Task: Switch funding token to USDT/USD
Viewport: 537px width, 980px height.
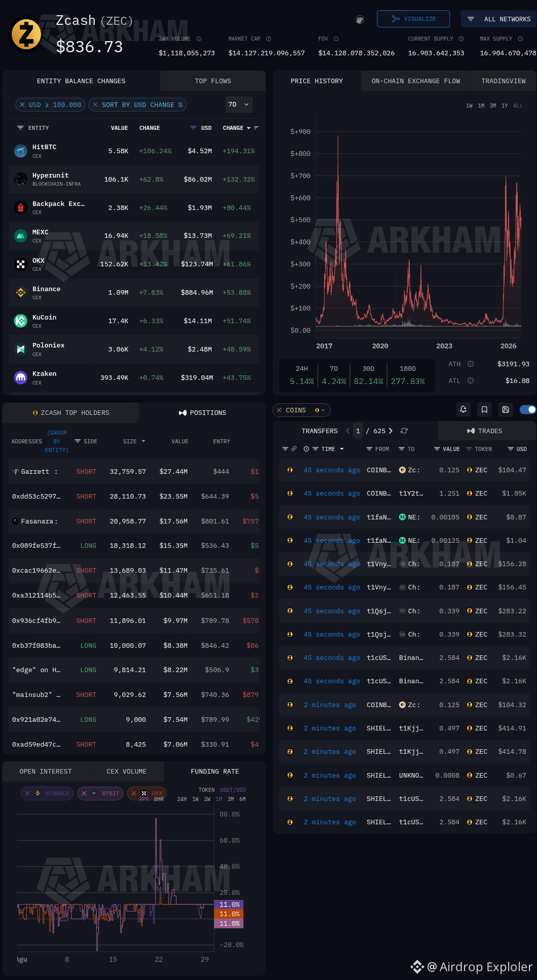Action: click(233, 790)
